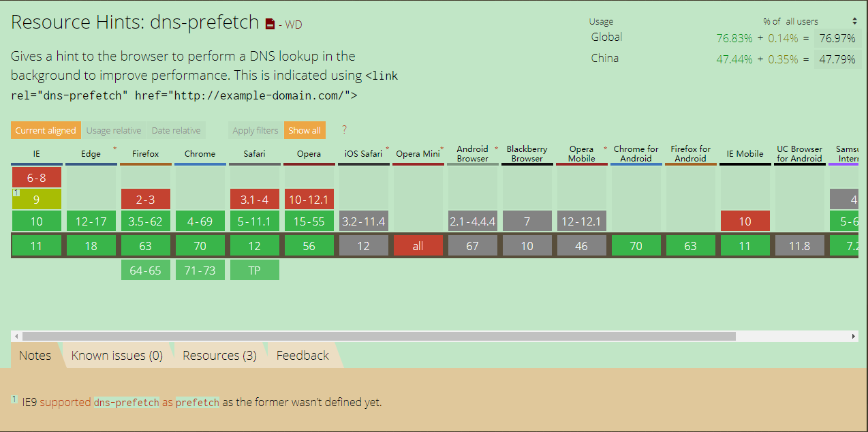Open the question mark help icon

tap(344, 130)
